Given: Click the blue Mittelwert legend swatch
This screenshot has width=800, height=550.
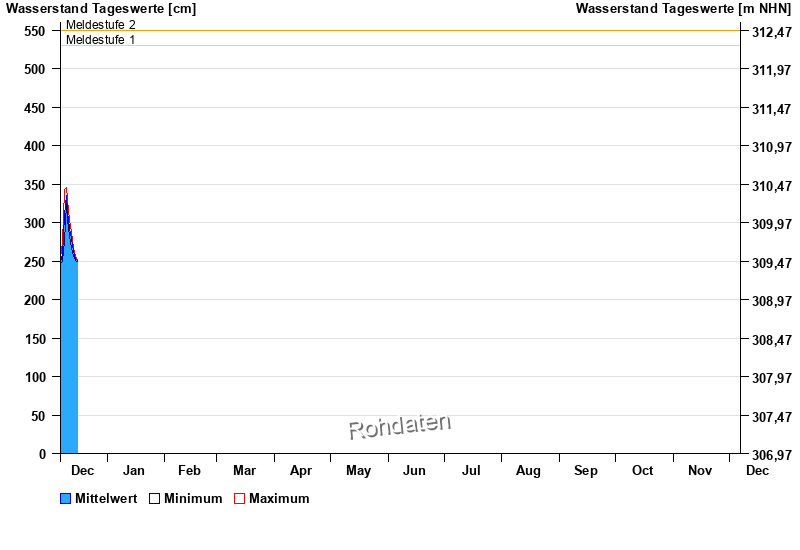Looking at the screenshot, I should point(66,499).
